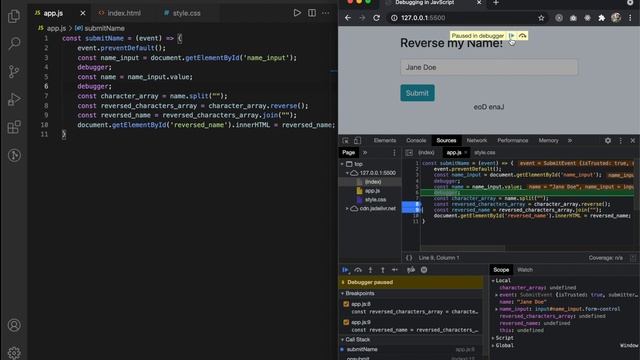Screen dimensions: 640x360
Task: Open VS Code Manage gear icon
Action: tap(14, 353)
